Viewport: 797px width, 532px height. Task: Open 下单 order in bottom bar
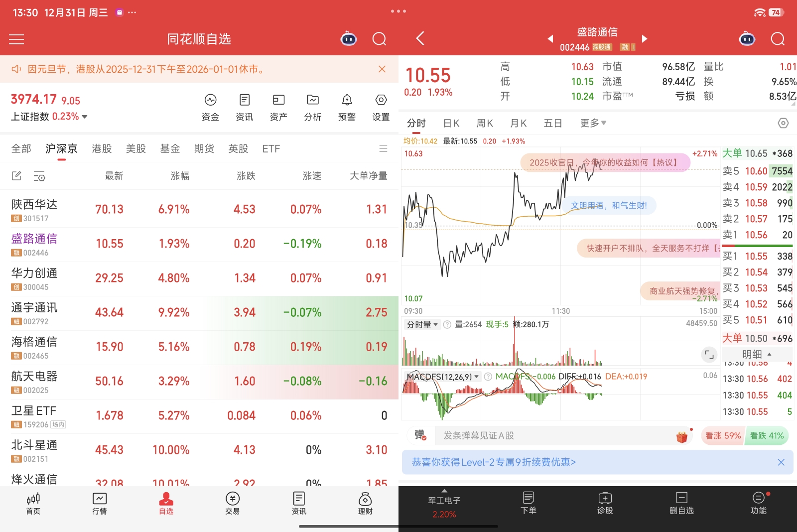[x=529, y=503]
